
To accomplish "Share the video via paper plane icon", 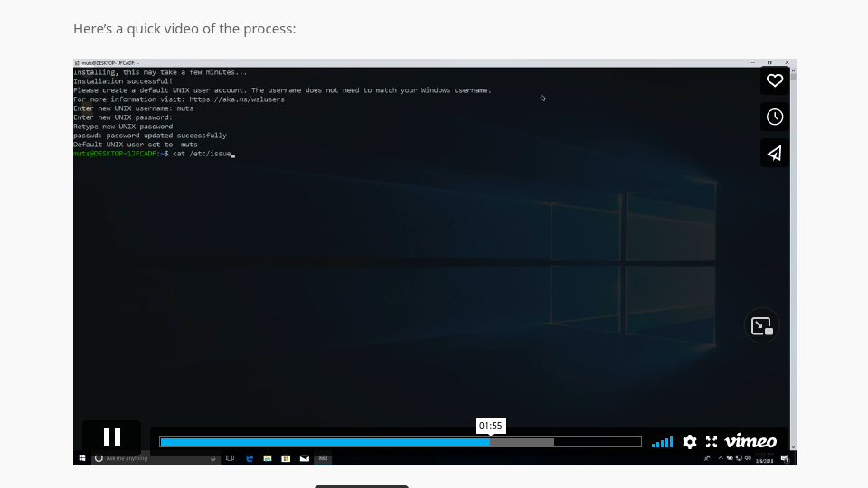I will point(775,153).
